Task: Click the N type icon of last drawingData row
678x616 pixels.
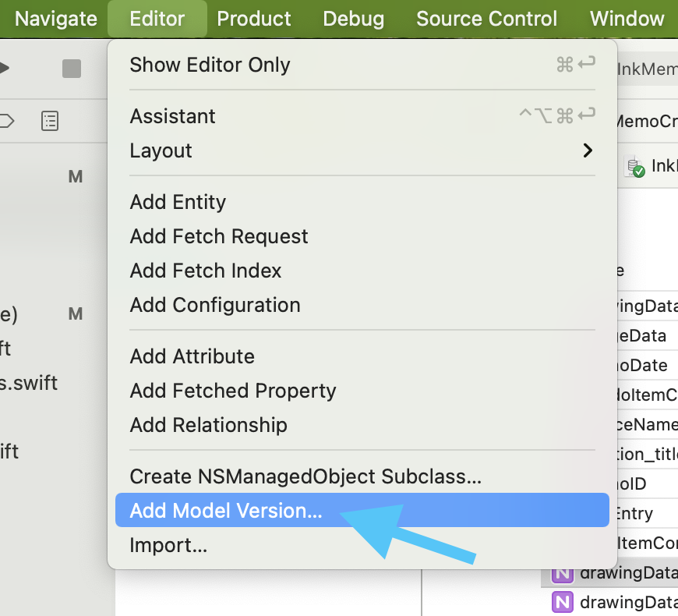Action: click(x=563, y=602)
